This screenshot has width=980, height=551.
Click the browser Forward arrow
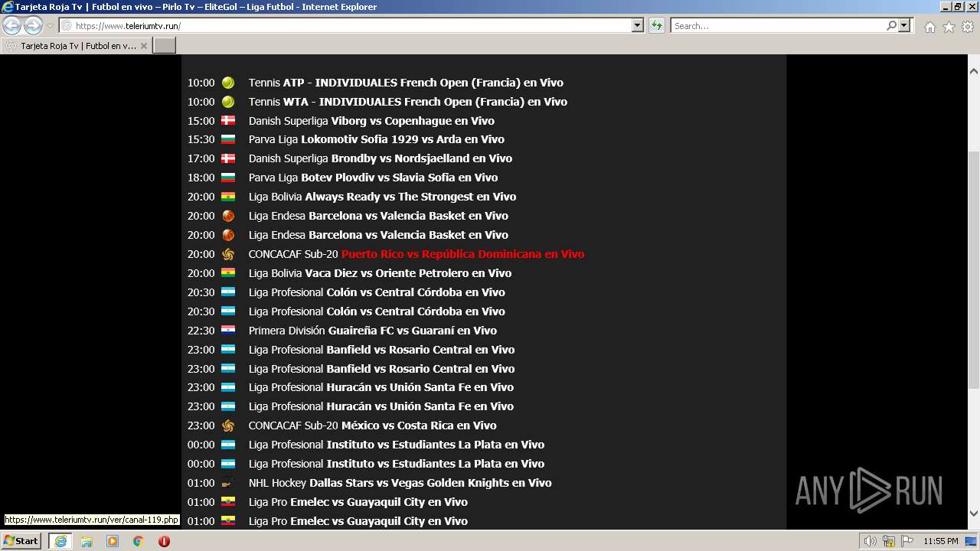[x=33, y=25]
